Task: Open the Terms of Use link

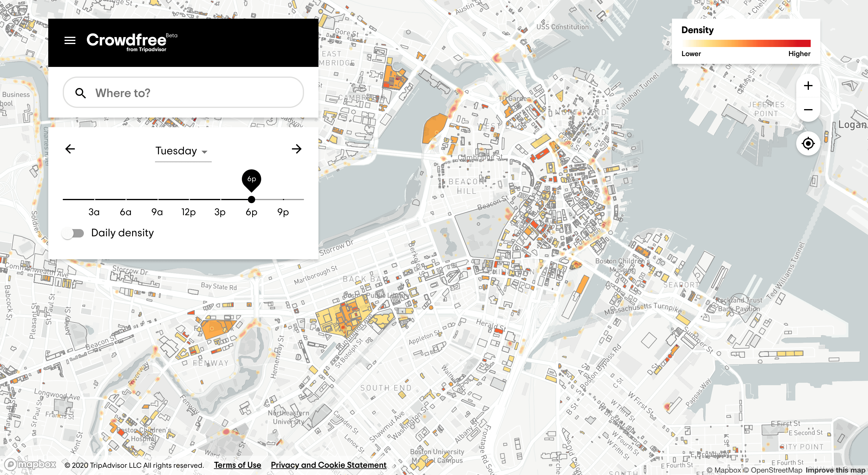Action: [x=238, y=465]
